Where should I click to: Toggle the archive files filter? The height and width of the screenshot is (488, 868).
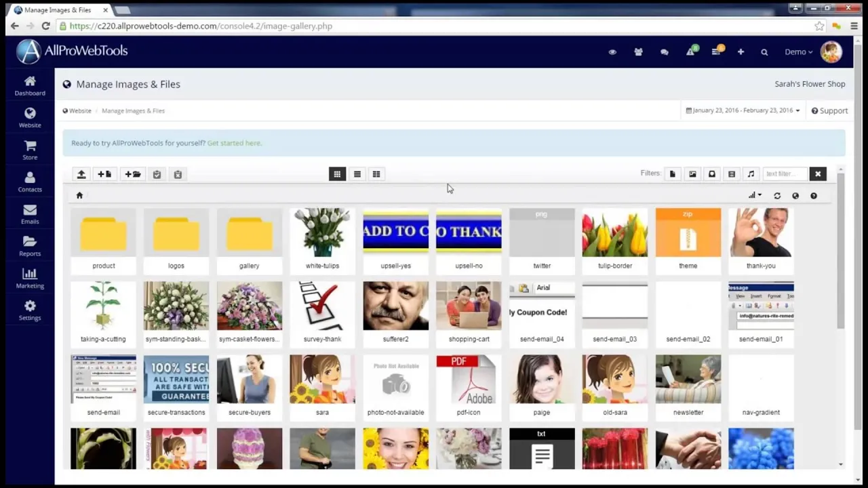coord(712,174)
